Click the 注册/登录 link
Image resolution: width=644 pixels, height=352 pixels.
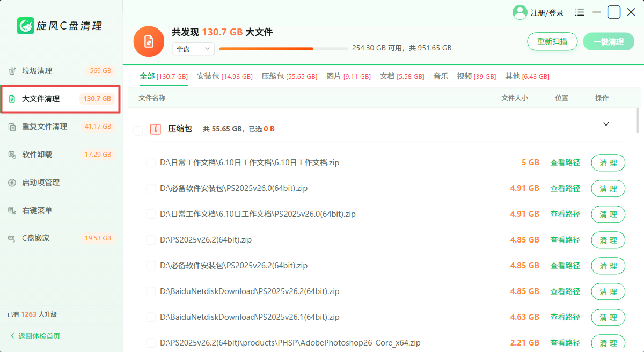tap(547, 12)
